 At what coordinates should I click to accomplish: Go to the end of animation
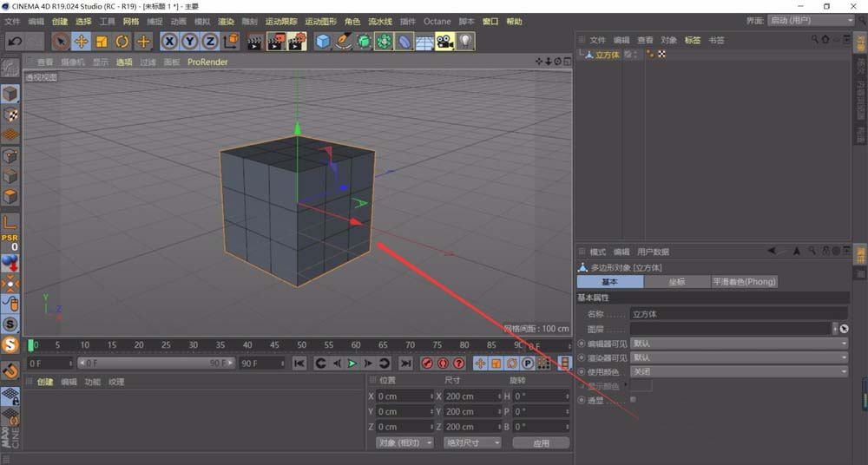point(405,363)
